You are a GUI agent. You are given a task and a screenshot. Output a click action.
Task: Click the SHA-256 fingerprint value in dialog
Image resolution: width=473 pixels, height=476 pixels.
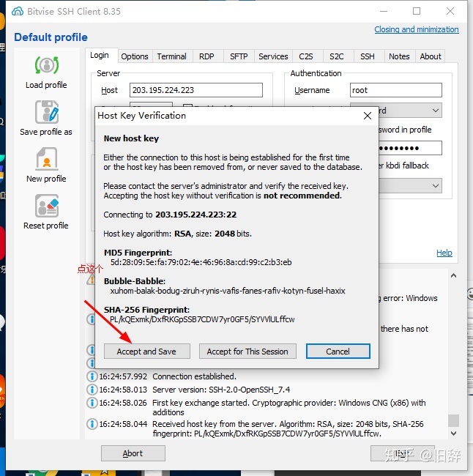202,319
